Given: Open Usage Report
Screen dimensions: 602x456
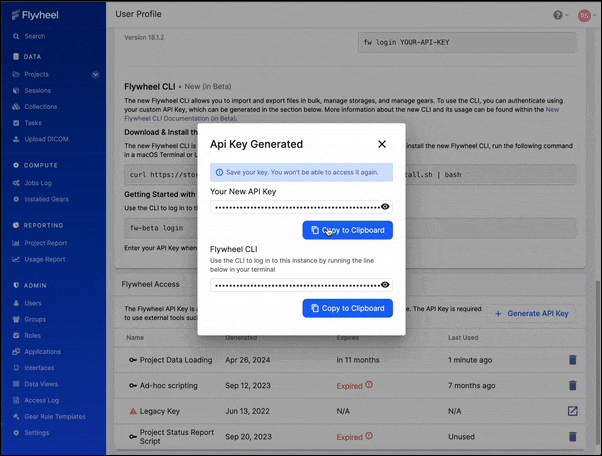Looking at the screenshot, I should (45, 259).
